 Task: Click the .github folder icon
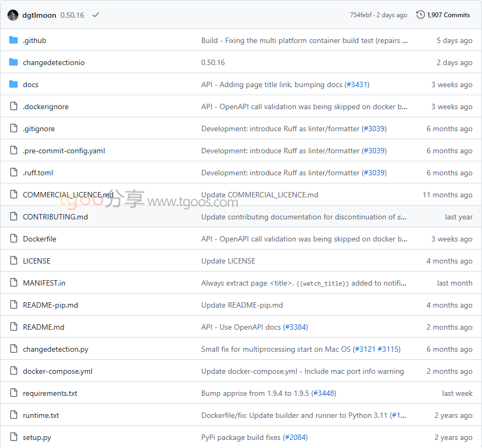[x=13, y=40]
